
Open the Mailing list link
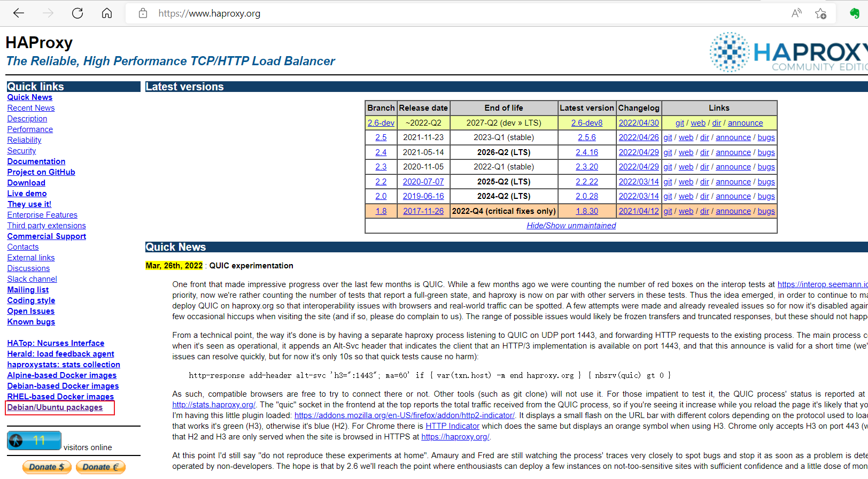pyautogui.click(x=28, y=290)
